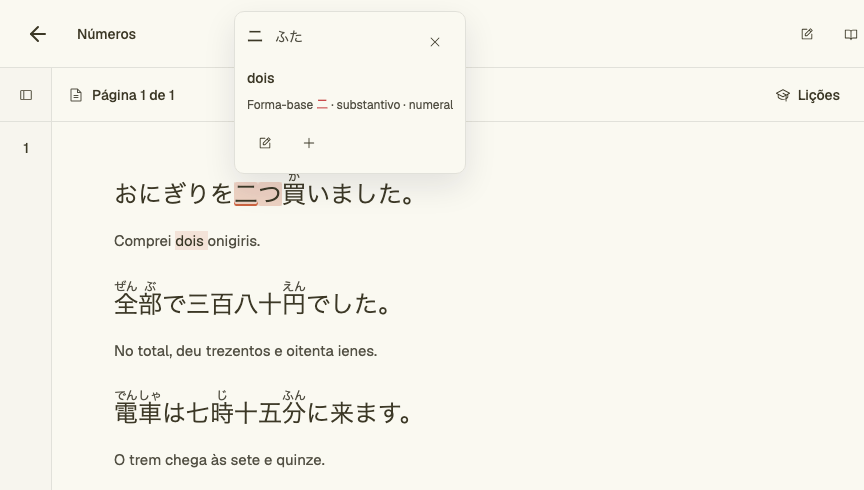This screenshot has width=864, height=490.
Task: Add the word with the plus icon
Action: point(309,143)
